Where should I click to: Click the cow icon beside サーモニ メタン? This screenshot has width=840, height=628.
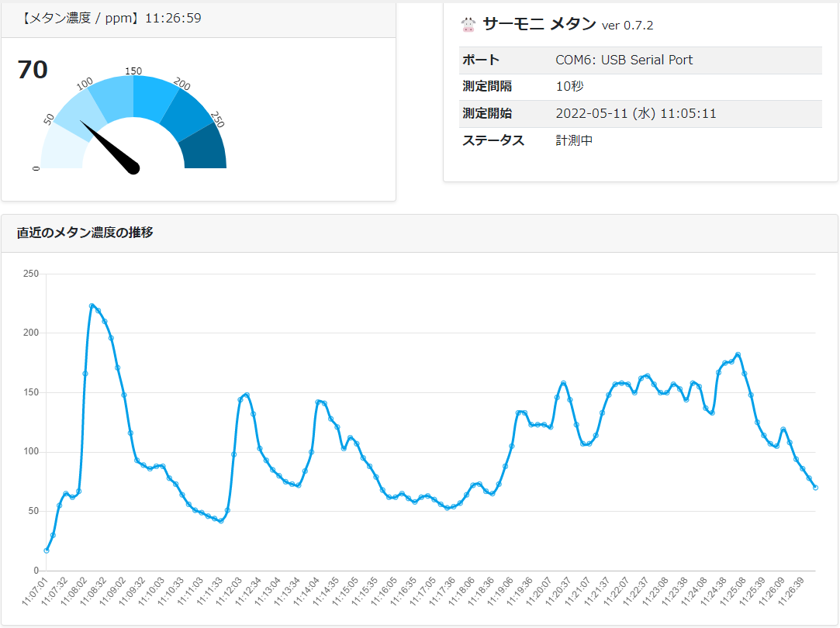pos(468,25)
